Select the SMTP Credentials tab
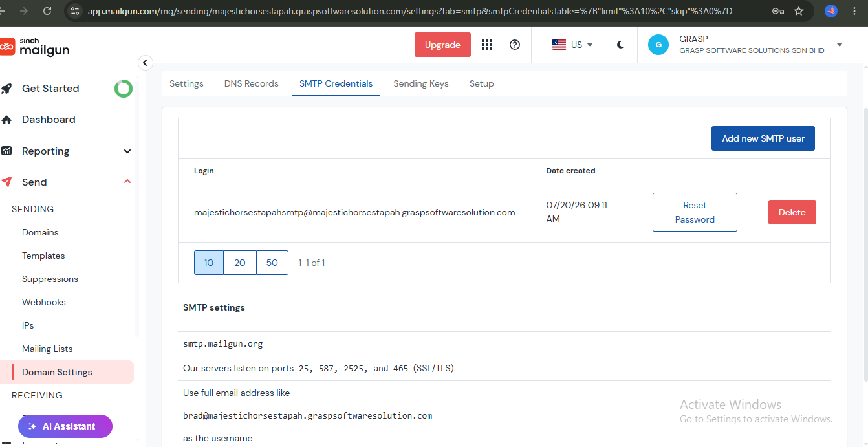The width and height of the screenshot is (868, 447). (336, 83)
